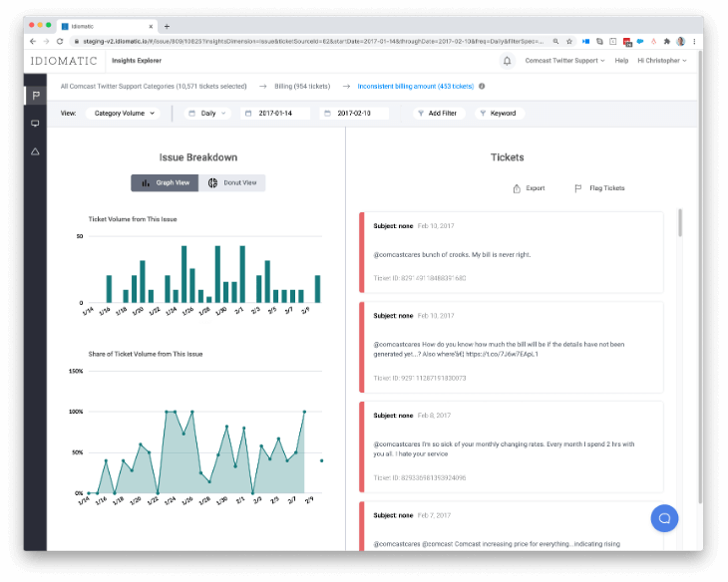Expand the Category Volume view dropdown
The height and width of the screenshot is (582, 728).
point(125,114)
